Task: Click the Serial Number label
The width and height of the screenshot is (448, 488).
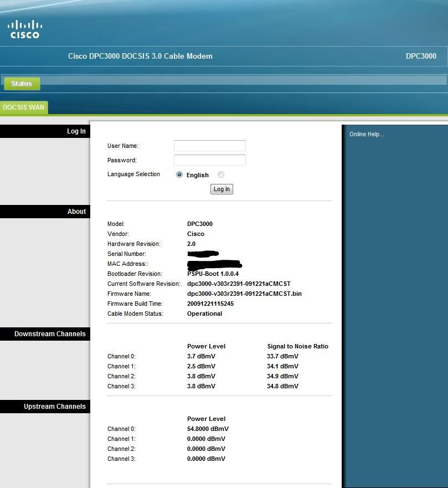Action: tap(127, 254)
